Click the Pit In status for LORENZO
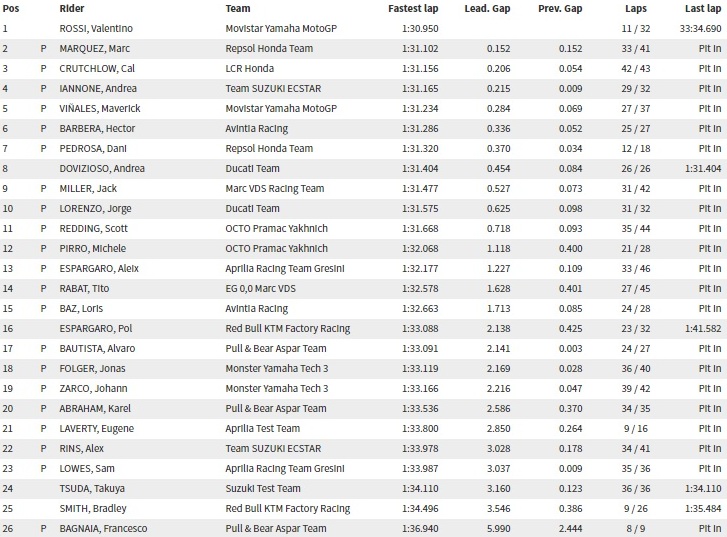 click(x=710, y=208)
